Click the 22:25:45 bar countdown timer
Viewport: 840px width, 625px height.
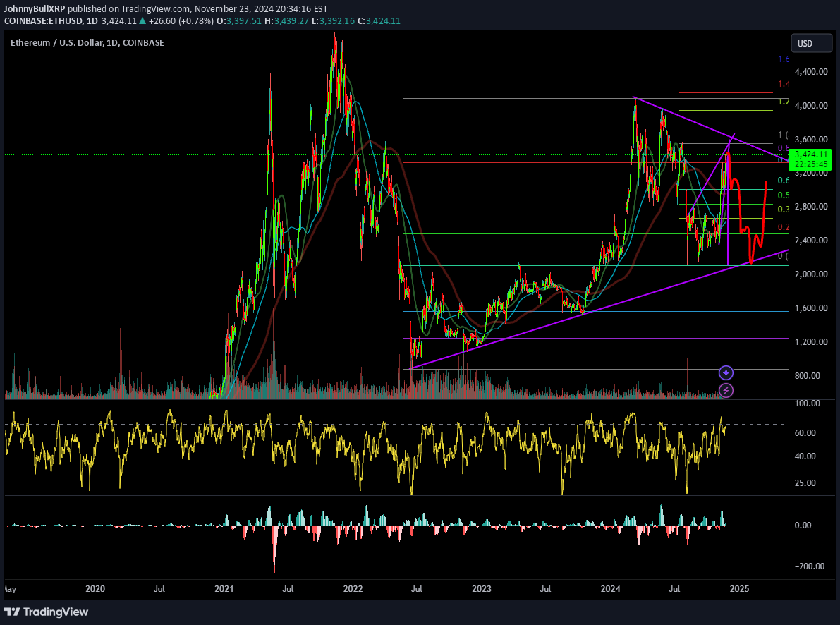(x=811, y=164)
